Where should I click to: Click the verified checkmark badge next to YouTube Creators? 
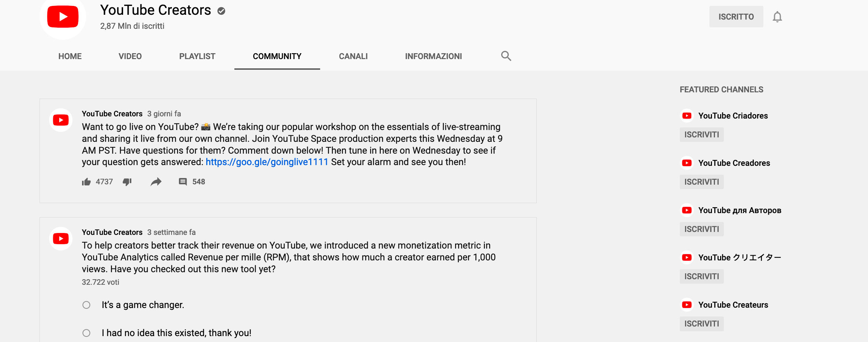221,11
